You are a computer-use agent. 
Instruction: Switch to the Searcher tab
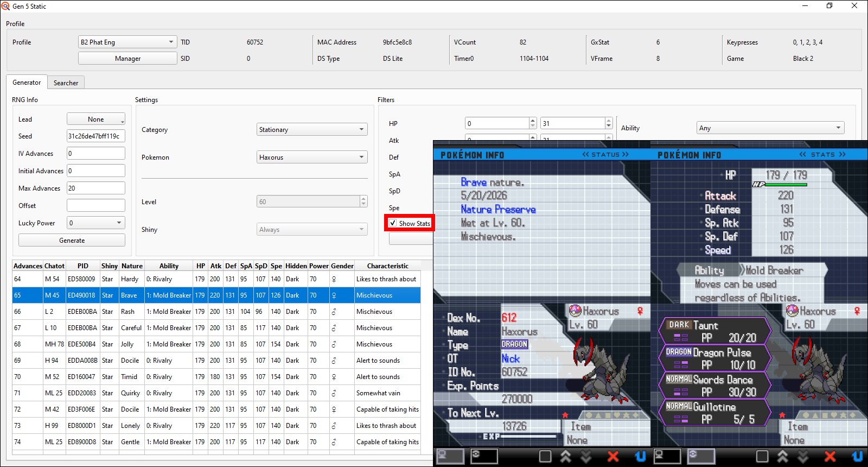click(66, 83)
